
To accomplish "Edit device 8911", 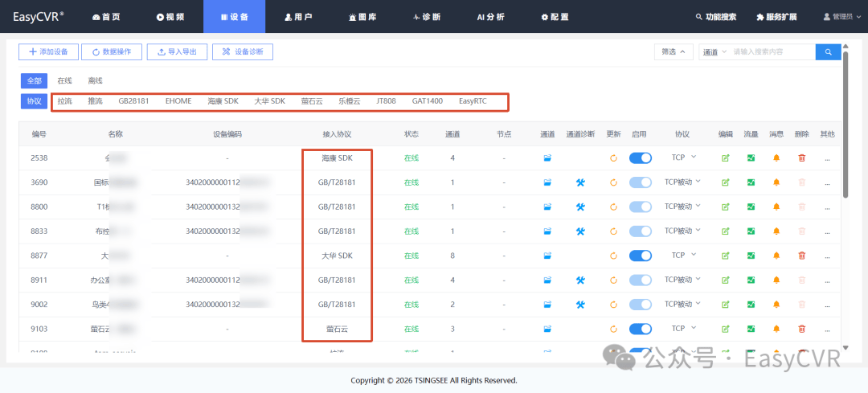I will (x=725, y=280).
